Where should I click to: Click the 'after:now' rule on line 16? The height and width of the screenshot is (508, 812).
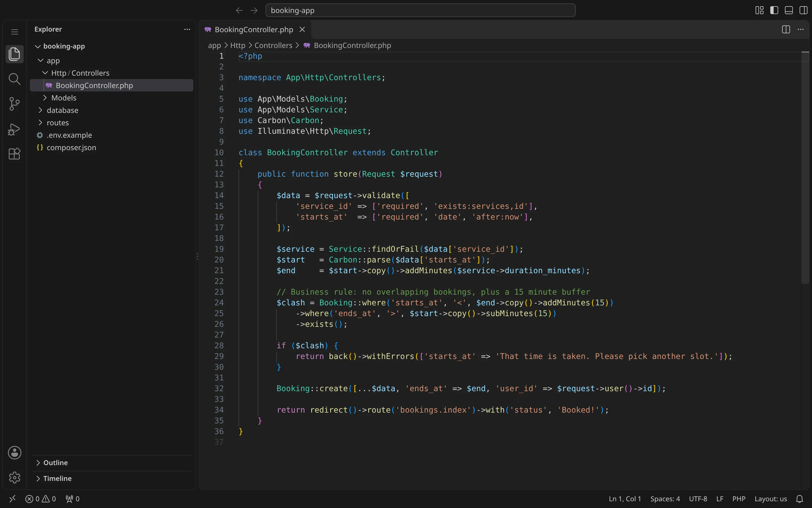497,217
